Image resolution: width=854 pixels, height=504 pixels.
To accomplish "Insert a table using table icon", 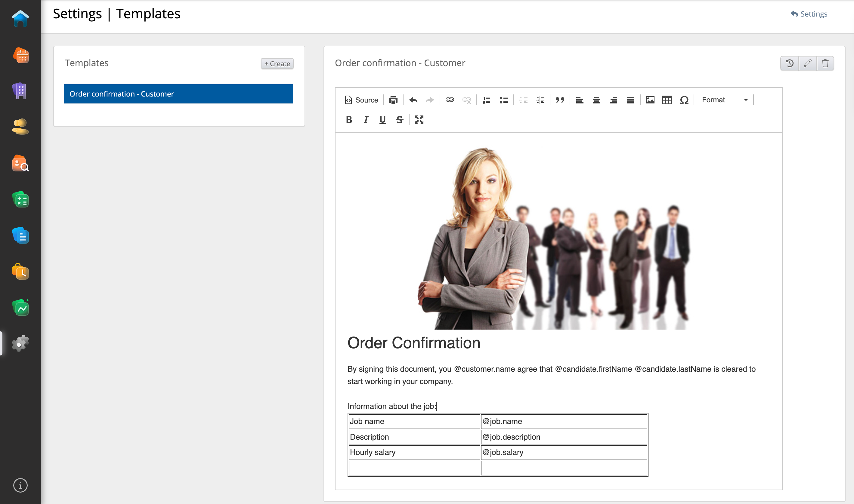I will pos(667,100).
